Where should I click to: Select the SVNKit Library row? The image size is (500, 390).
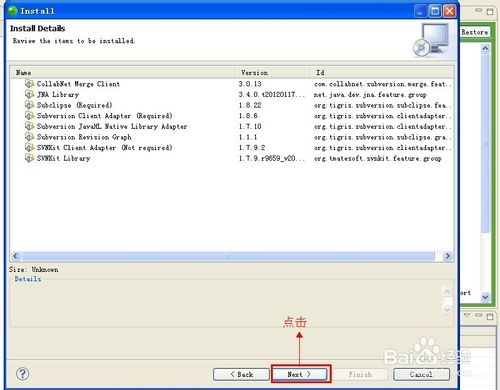tap(232, 158)
